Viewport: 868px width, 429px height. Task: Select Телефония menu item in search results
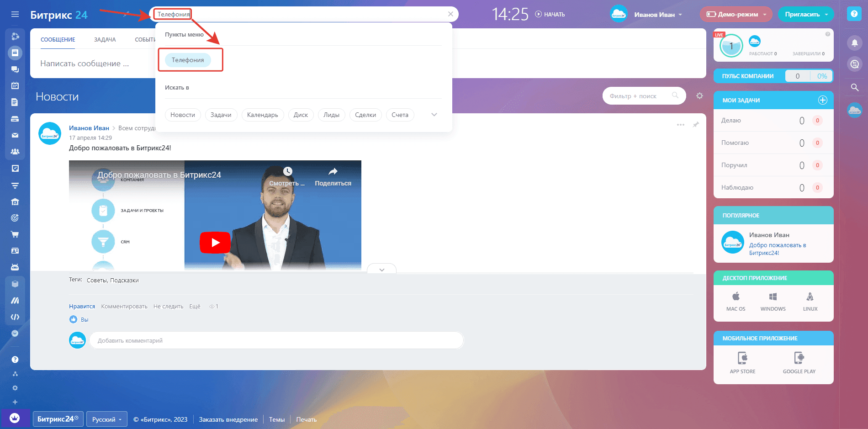[x=188, y=60]
